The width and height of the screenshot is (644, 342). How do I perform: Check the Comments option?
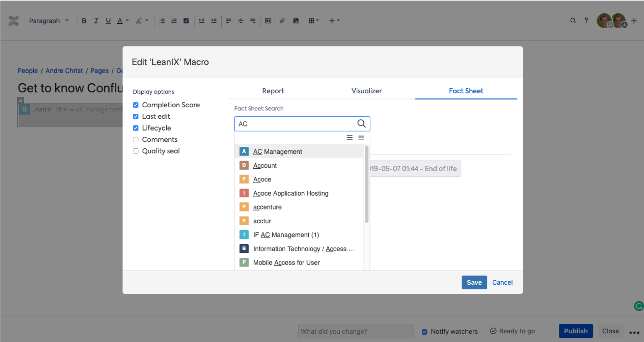pyautogui.click(x=136, y=140)
